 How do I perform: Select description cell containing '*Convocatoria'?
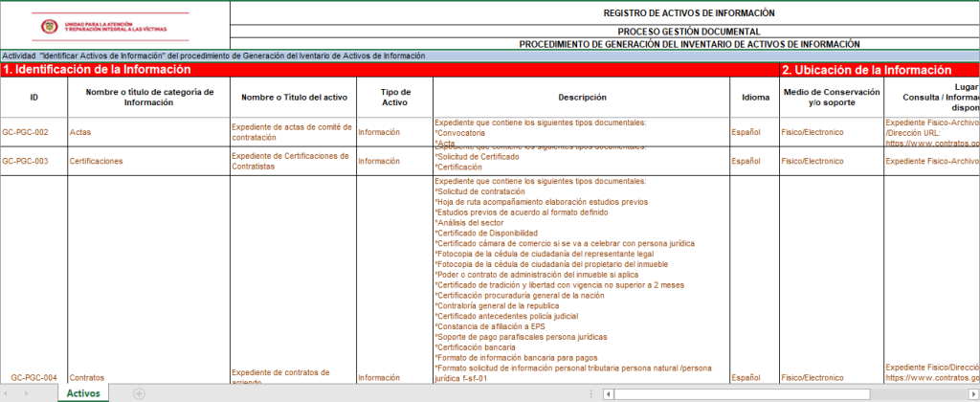pyautogui.click(x=581, y=132)
